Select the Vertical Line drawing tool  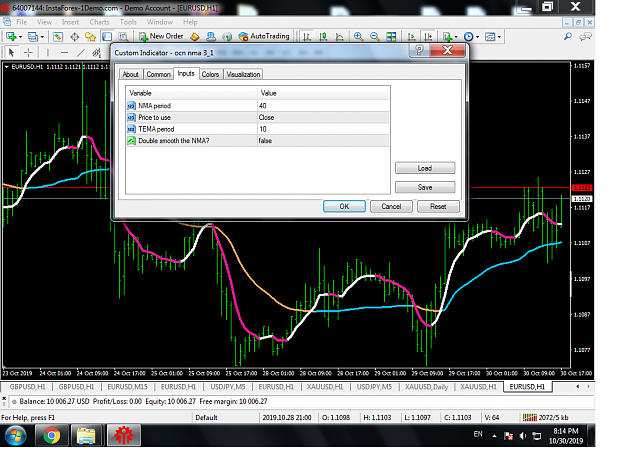[x=48, y=52]
